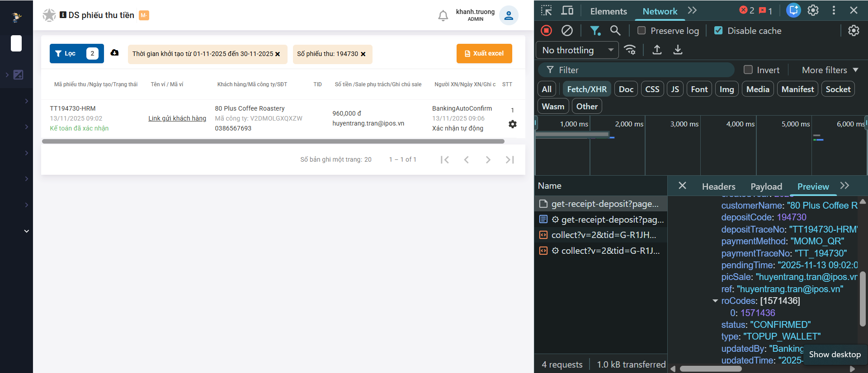Open network search with the magnifier icon
868x373 pixels.
615,30
